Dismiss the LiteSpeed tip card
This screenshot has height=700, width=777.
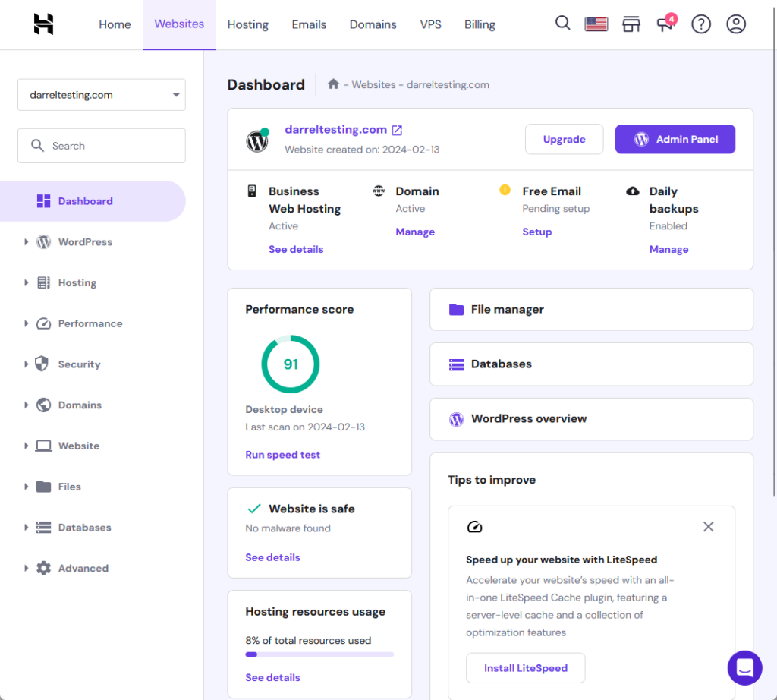709,526
